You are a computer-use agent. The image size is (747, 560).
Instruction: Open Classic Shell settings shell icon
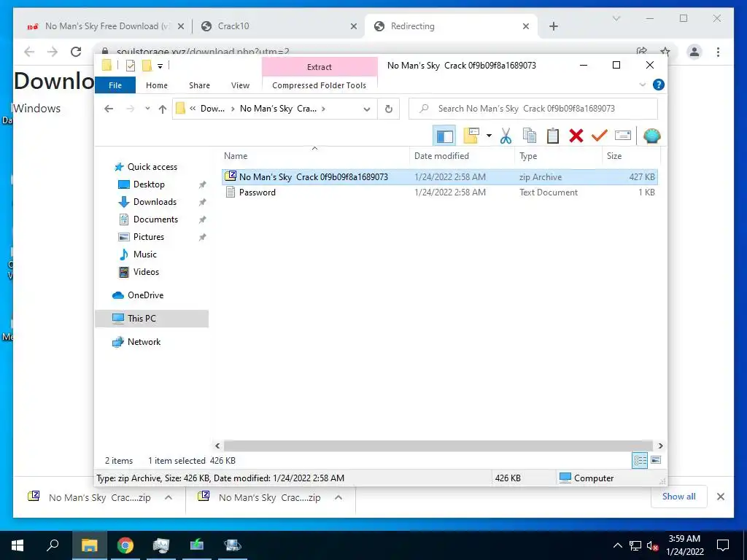[x=651, y=136]
